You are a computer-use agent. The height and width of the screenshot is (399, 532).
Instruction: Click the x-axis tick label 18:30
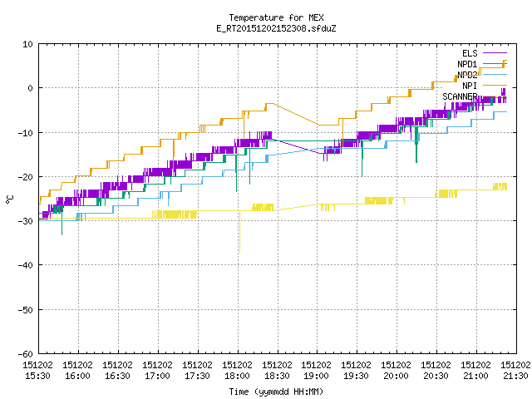click(x=277, y=376)
